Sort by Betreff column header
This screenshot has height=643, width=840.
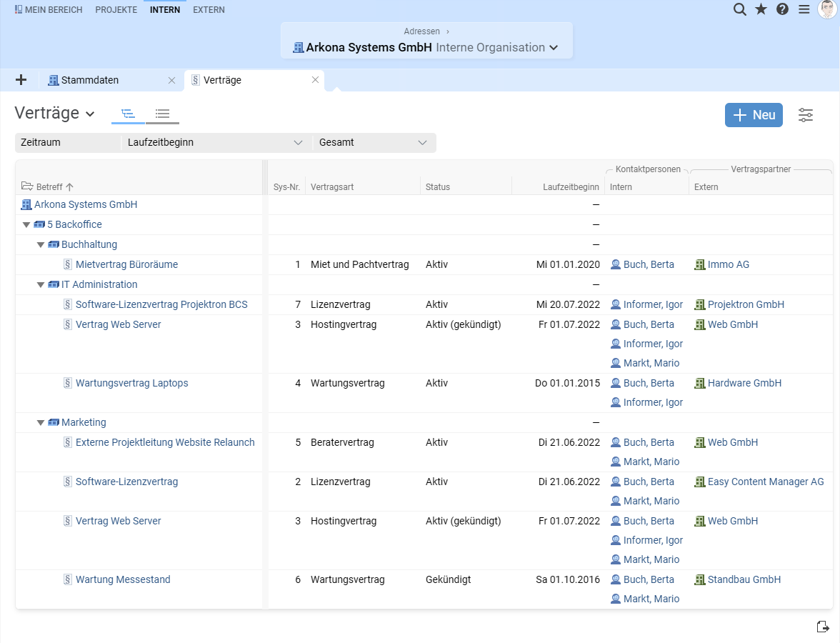pos(49,187)
